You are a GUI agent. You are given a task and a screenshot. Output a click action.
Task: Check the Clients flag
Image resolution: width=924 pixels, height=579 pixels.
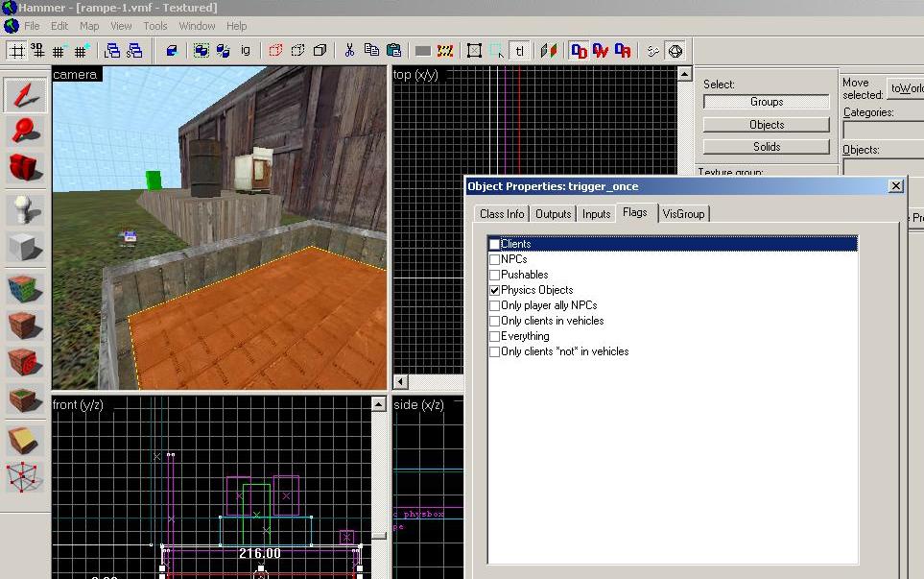494,244
